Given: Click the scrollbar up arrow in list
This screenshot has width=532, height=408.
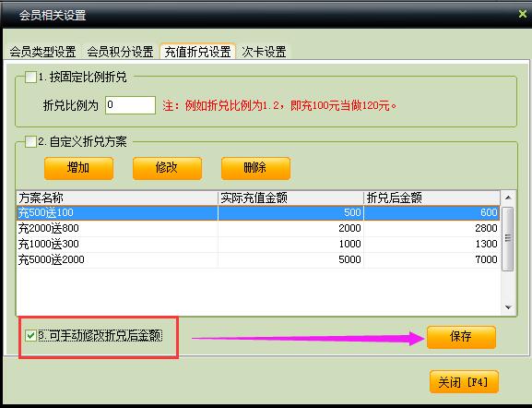Looking at the screenshot, I should [x=508, y=198].
